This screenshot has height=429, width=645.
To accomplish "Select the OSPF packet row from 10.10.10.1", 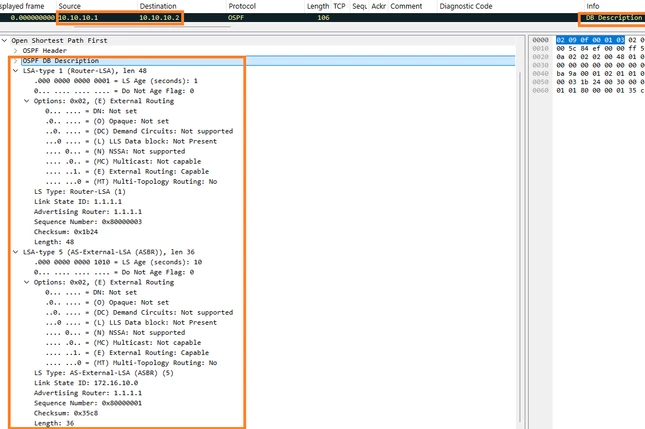I will [x=322, y=18].
